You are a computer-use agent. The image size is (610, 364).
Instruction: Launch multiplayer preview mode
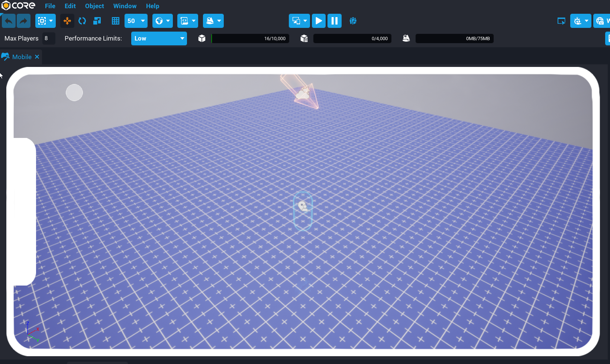[353, 21]
